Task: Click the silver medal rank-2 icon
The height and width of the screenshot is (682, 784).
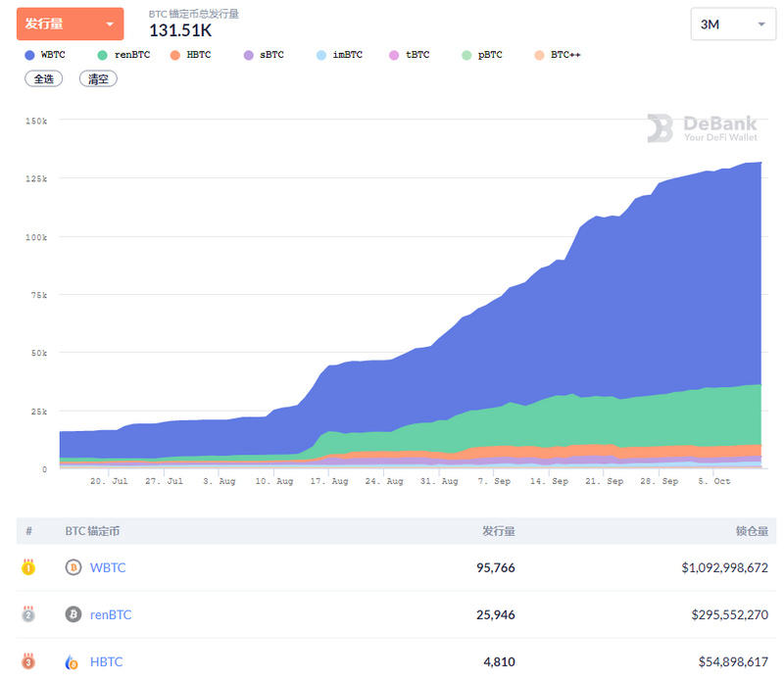Action: coord(27,614)
